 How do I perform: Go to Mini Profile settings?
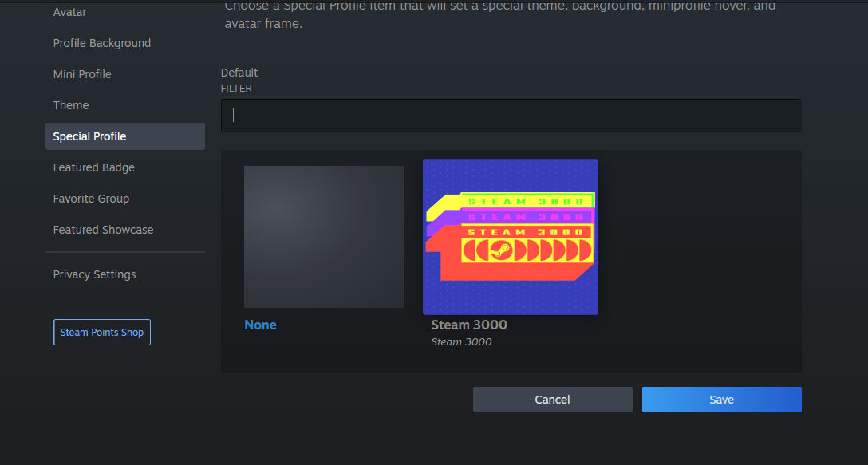click(x=82, y=74)
